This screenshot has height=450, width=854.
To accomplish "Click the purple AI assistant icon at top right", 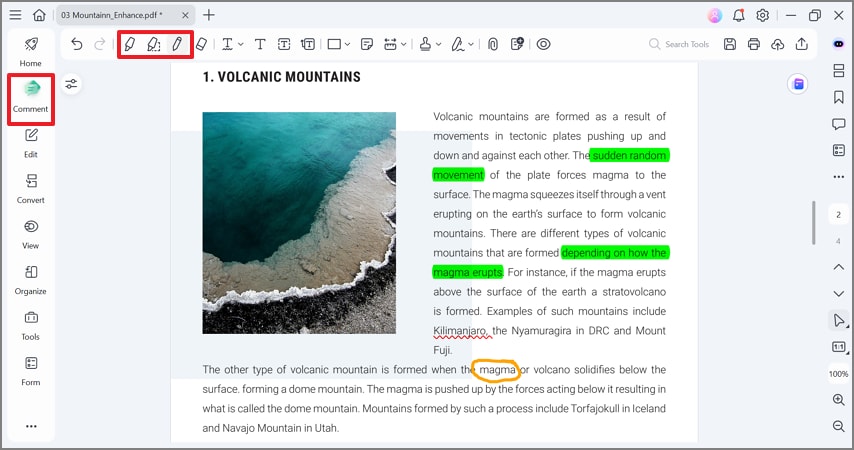I will pyautogui.click(x=839, y=44).
